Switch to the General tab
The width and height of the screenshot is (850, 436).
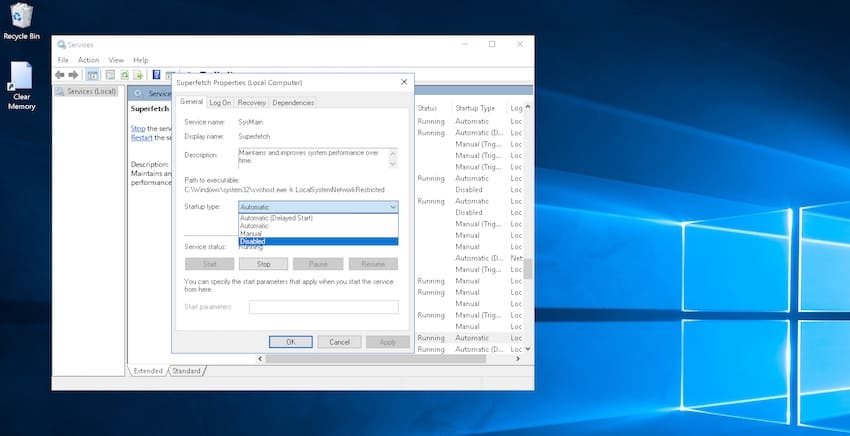click(x=191, y=101)
